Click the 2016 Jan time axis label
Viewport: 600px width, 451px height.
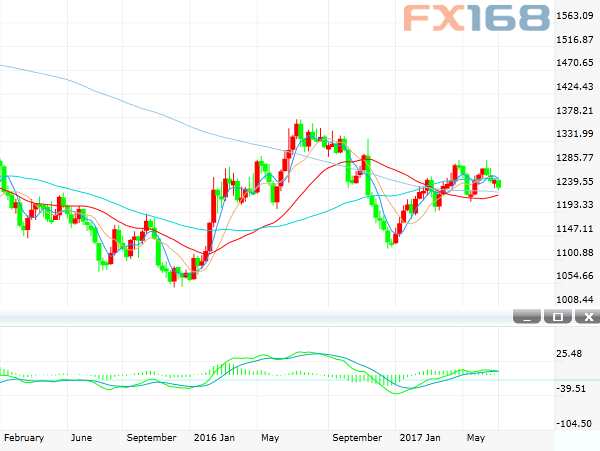pyautogui.click(x=214, y=438)
